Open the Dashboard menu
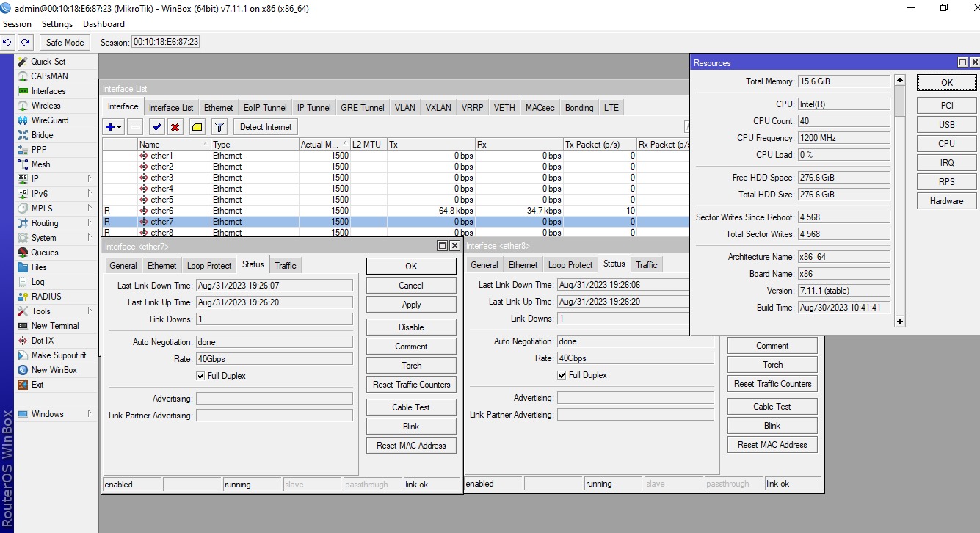This screenshot has height=533, width=980. tap(104, 24)
